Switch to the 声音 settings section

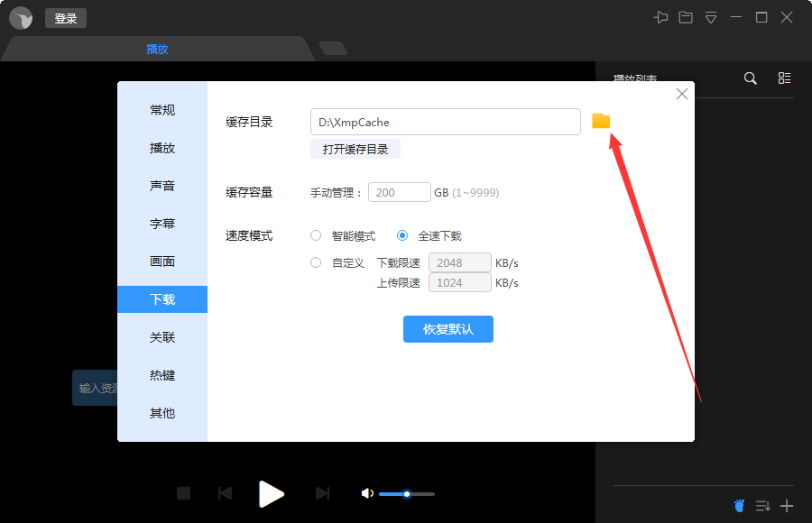pyautogui.click(x=161, y=186)
